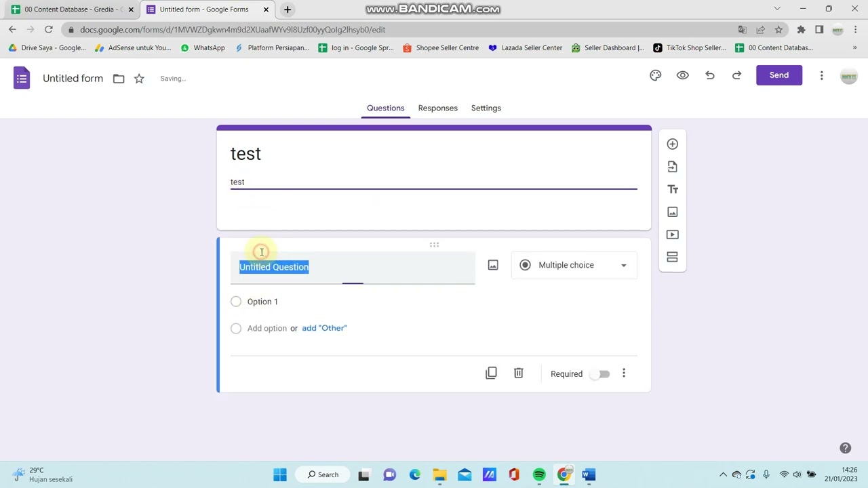Switch to the Questions tab
The width and height of the screenshot is (868, 488).
pyautogui.click(x=385, y=108)
